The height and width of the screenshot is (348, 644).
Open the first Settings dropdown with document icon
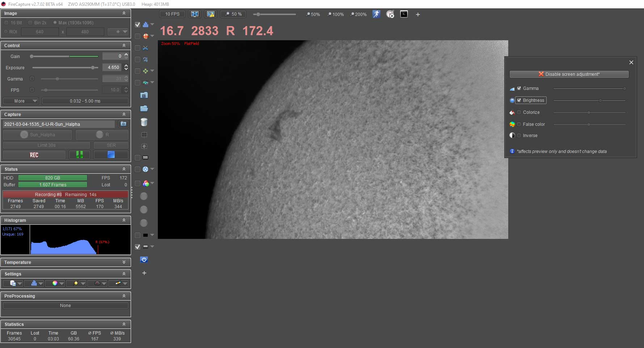[13, 283]
